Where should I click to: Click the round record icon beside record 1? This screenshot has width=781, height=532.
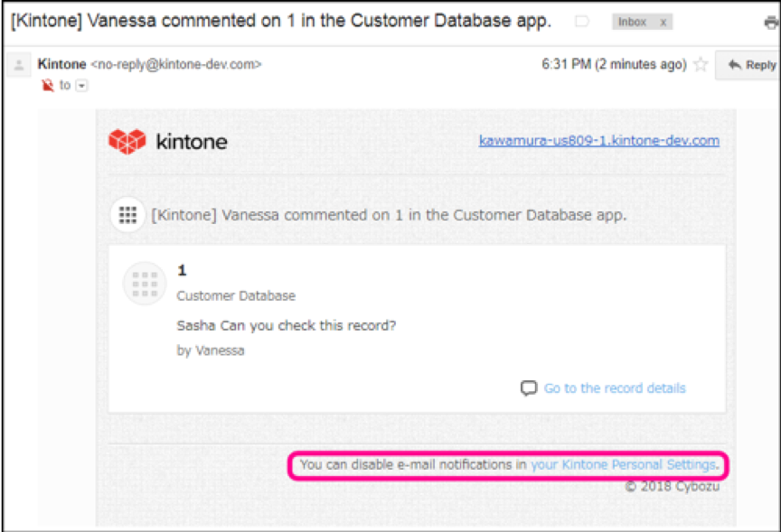pos(145,284)
